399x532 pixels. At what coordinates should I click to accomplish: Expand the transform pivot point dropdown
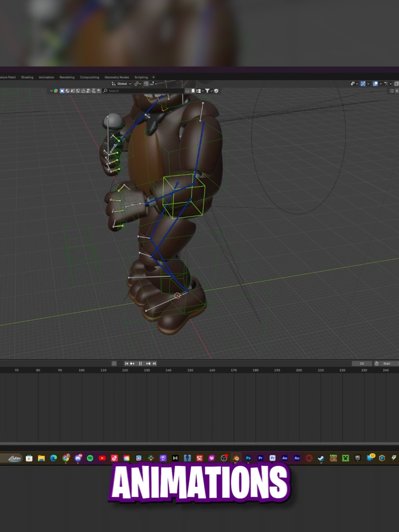point(138,84)
